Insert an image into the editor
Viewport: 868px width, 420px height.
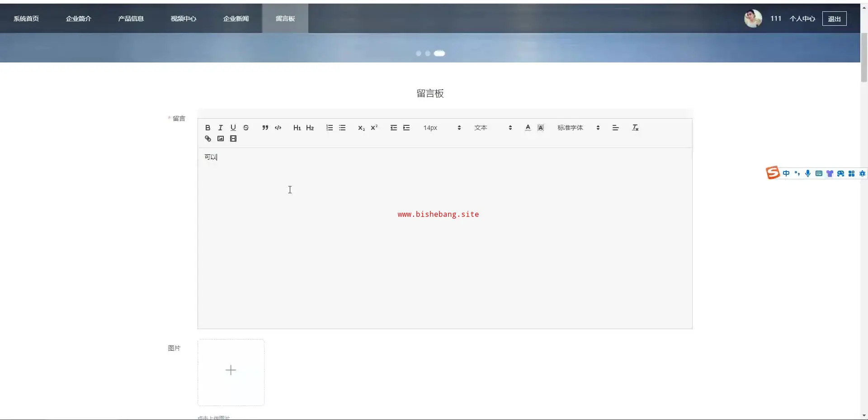click(x=220, y=138)
